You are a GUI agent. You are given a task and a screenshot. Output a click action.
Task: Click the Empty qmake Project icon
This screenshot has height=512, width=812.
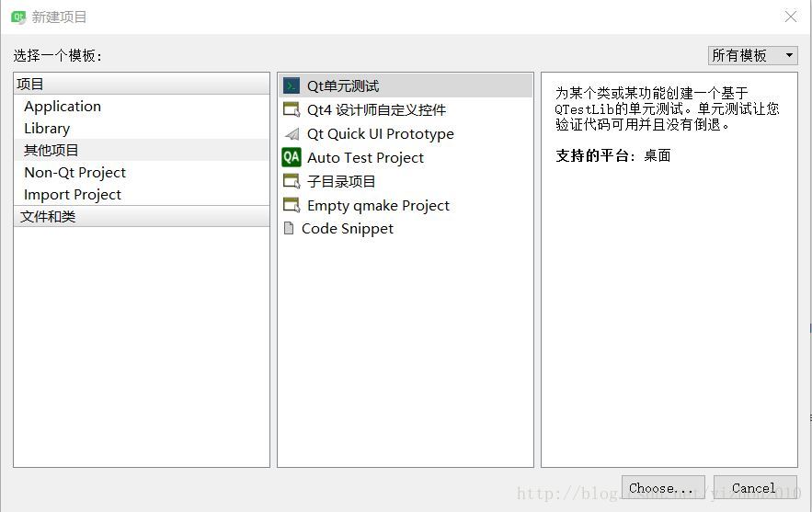pyautogui.click(x=292, y=205)
